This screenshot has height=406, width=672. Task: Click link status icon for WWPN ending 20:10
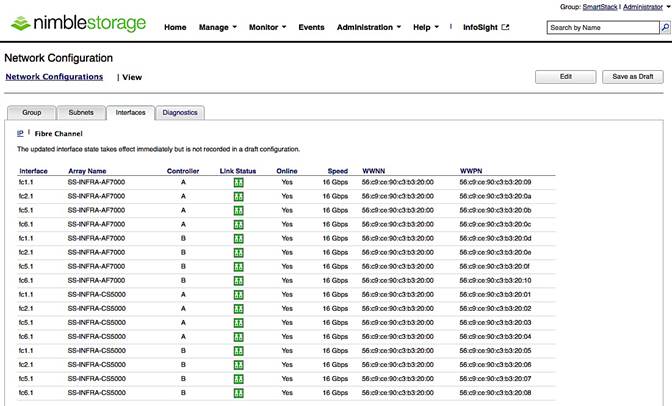tap(238, 280)
